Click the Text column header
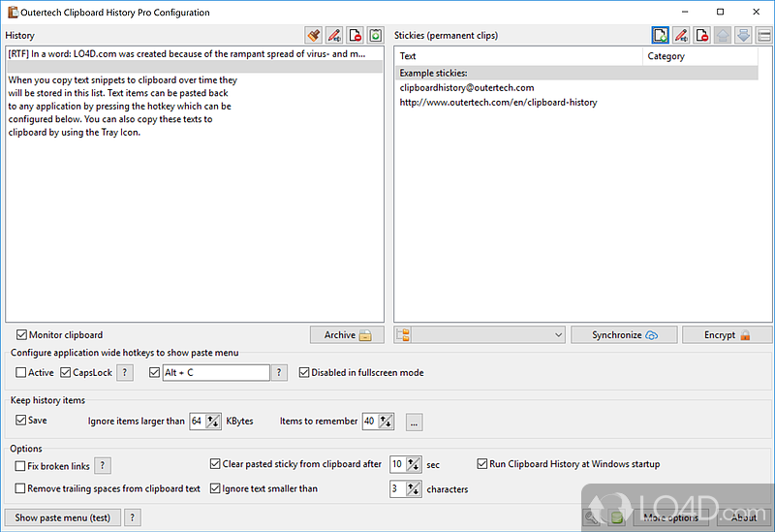Screen dimensions: 775x532 [519, 56]
